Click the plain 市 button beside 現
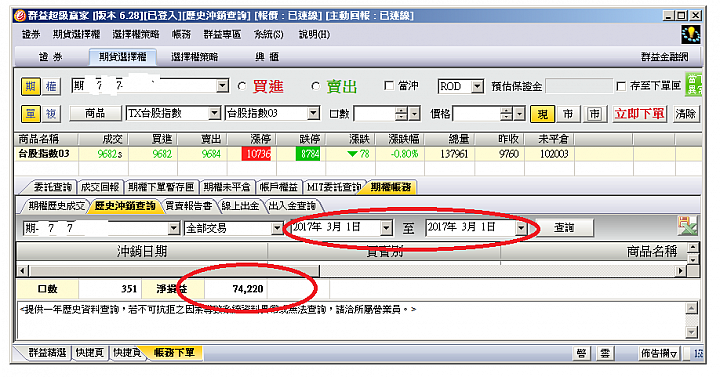Image resolution: width=720 pixels, height=377 pixels. 568,114
